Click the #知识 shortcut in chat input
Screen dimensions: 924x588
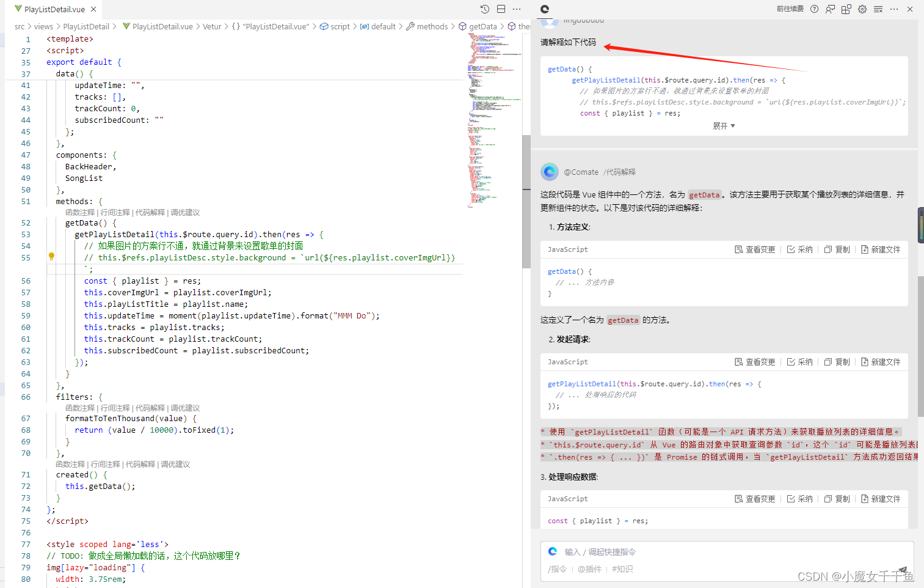(622, 569)
